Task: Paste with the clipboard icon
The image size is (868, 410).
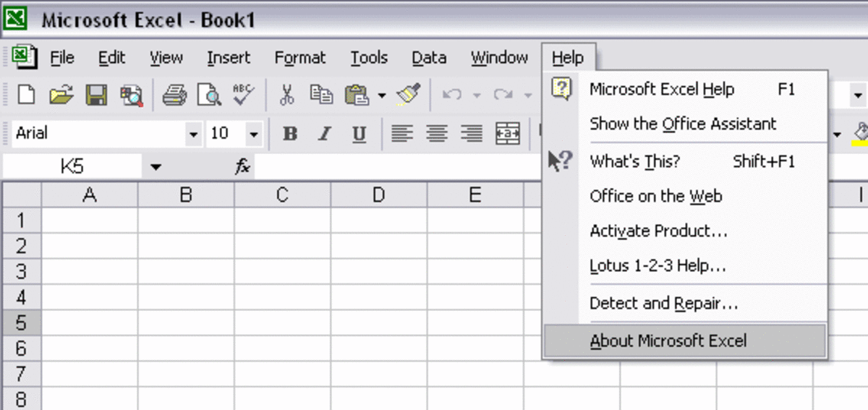Action: coord(357,95)
